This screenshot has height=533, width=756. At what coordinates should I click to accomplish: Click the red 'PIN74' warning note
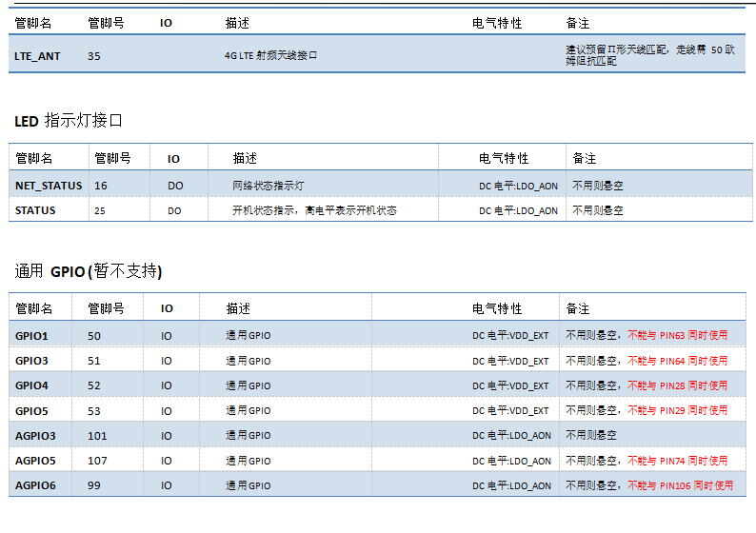(x=677, y=461)
